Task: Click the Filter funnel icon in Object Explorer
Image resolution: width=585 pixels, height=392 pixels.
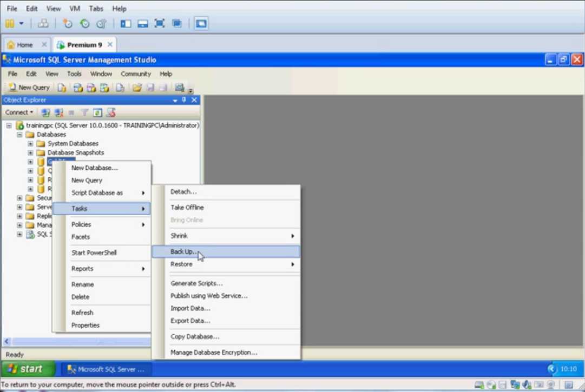Action: [84, 112]
